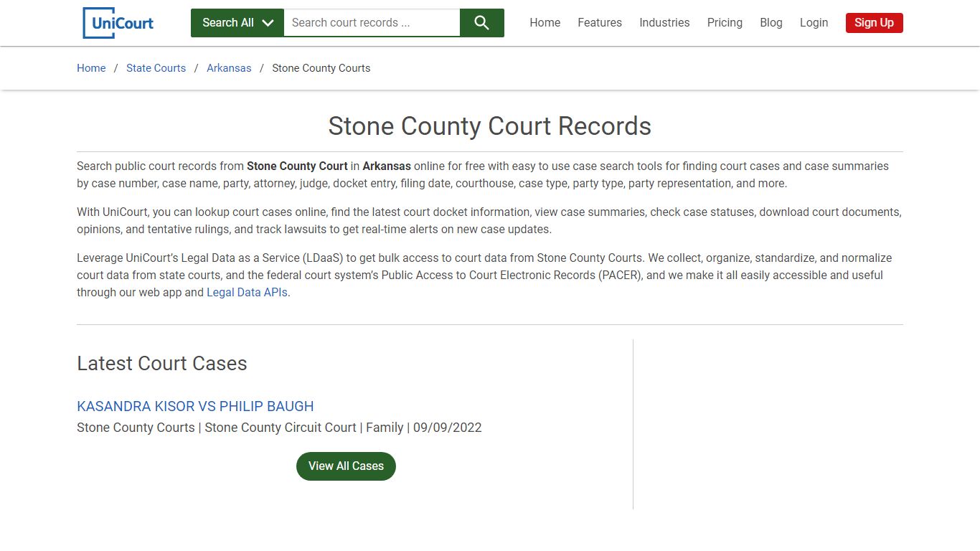Open the Login page
Screen dimensions: 980x551
click(x=814, y=23)
